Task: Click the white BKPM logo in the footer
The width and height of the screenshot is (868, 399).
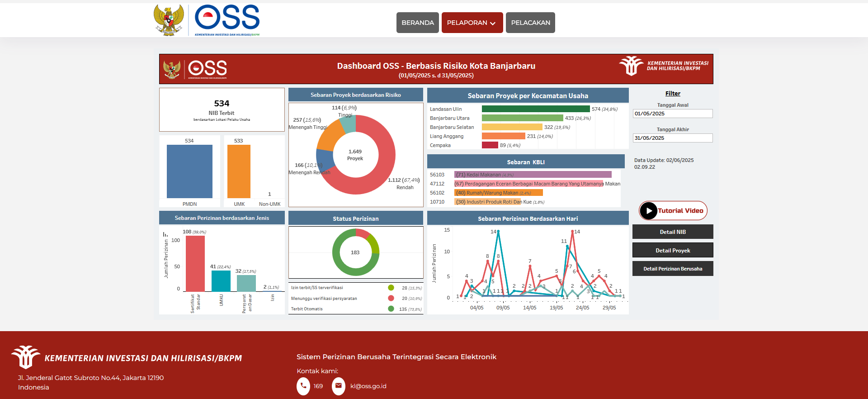Action: (x=26, y=357)
